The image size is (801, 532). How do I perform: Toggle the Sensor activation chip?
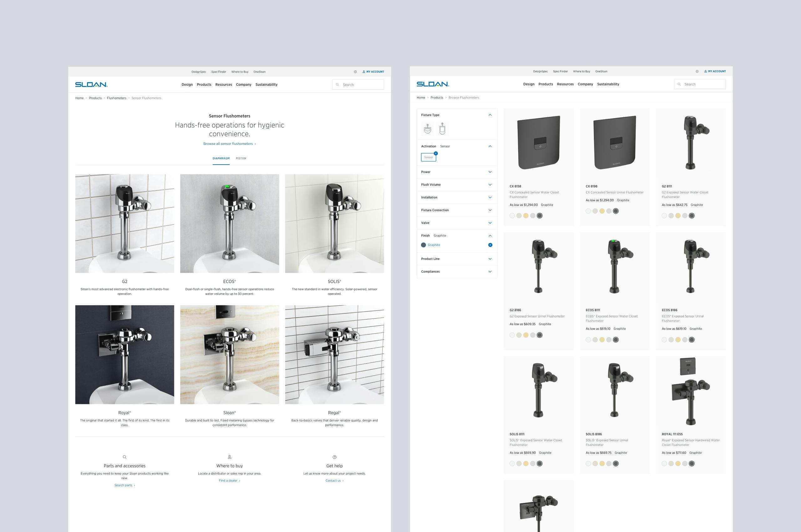[x=428, y=157]
